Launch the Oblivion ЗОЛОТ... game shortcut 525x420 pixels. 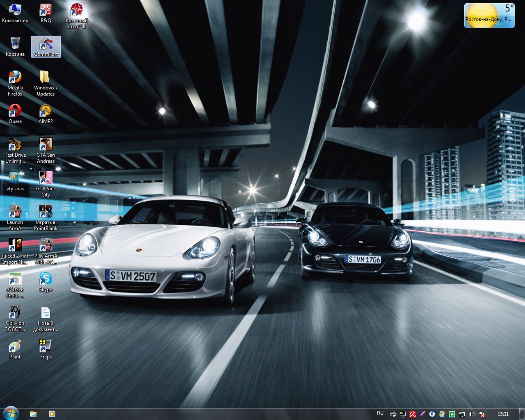tap(15, 319)
